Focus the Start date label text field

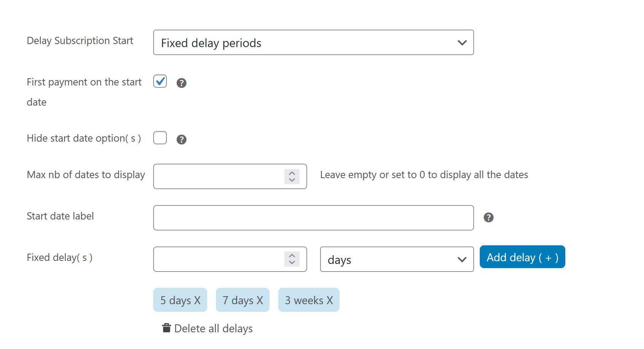coord(313,218)
